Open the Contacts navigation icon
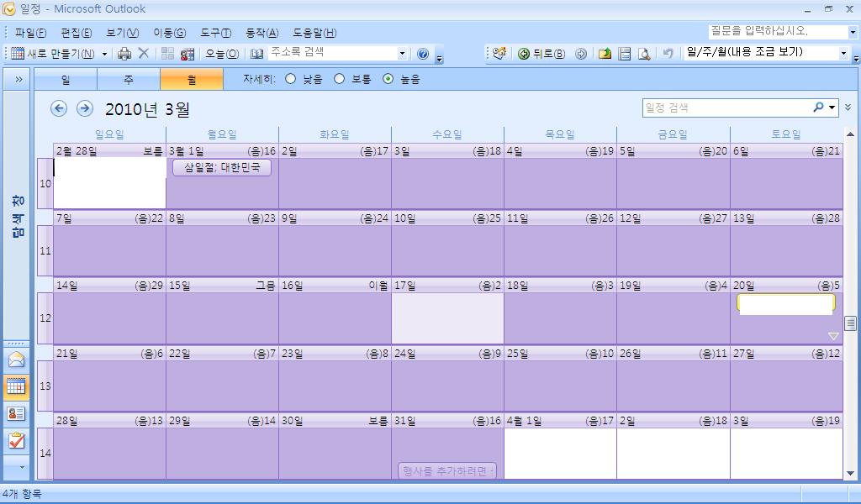The width and height of the screenshot is (861, 504). [x=17, y=413]
